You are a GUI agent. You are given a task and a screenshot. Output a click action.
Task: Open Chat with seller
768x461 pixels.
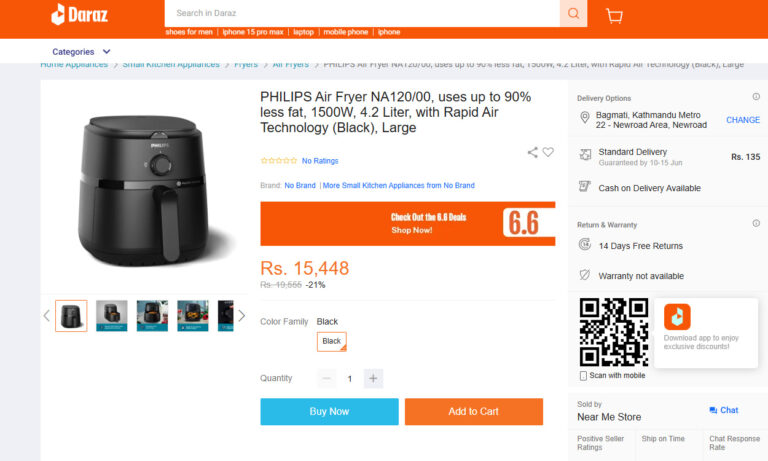coord(724,410)
